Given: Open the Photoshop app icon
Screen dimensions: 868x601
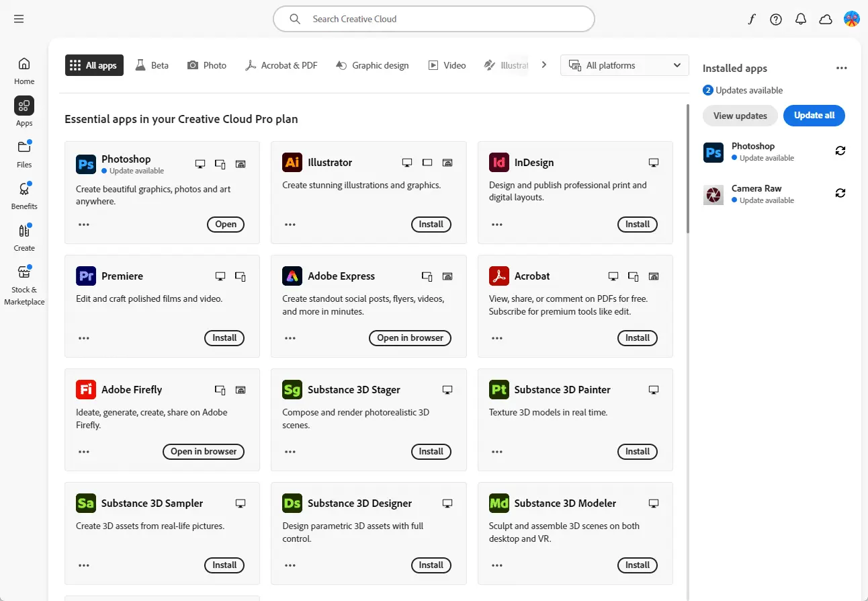Looking at the screenshot, I should click(85, 163).
